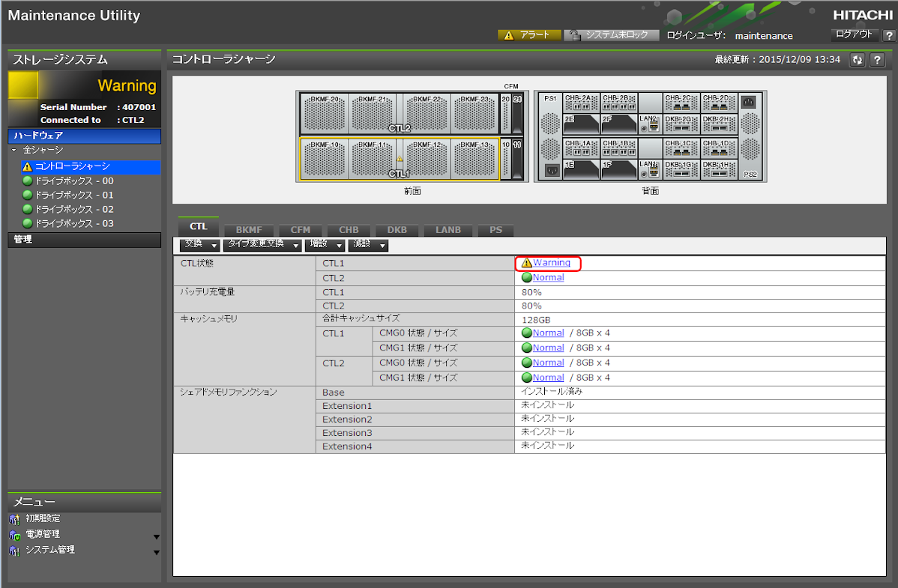The height and width of the screenshot is (588, 898).
Task: Click the question mark icon next to ログアウト
Action: [889, 35]
